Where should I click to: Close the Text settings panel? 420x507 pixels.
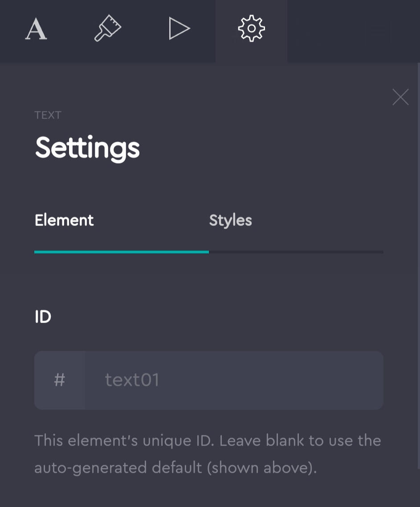[x=400, y=97]
